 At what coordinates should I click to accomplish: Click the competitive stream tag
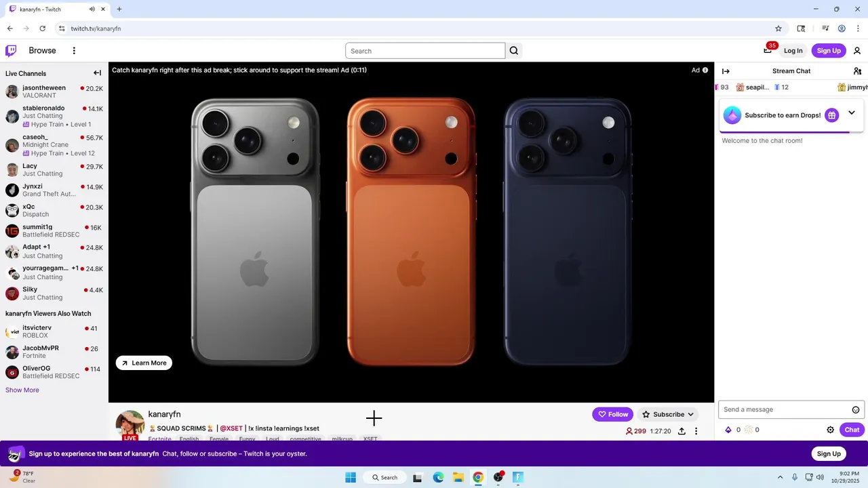point(305,439)
